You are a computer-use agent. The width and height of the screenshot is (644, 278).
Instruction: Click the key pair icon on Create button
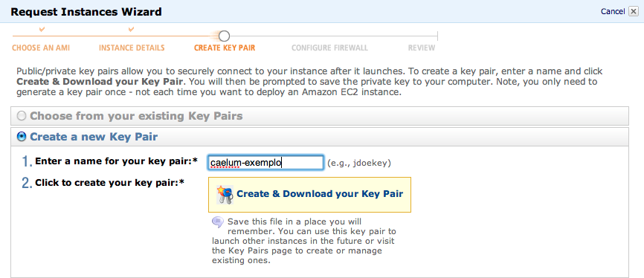(x=225, y=194)
